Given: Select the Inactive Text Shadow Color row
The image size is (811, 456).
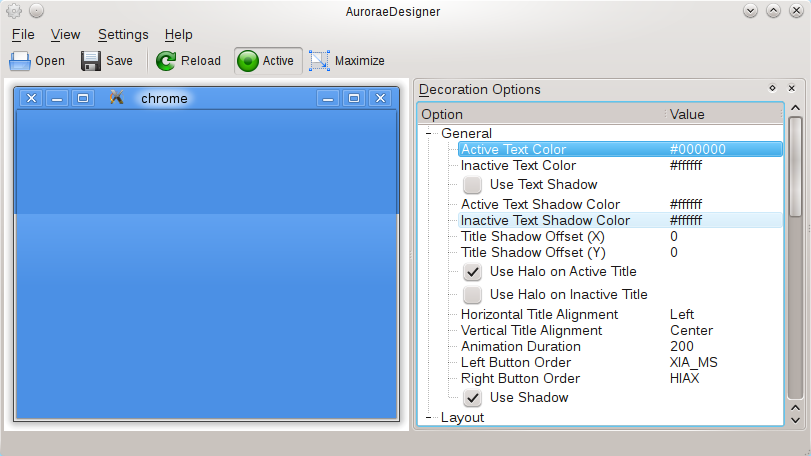Looking at the screenshot, I should tap(620, 220).
